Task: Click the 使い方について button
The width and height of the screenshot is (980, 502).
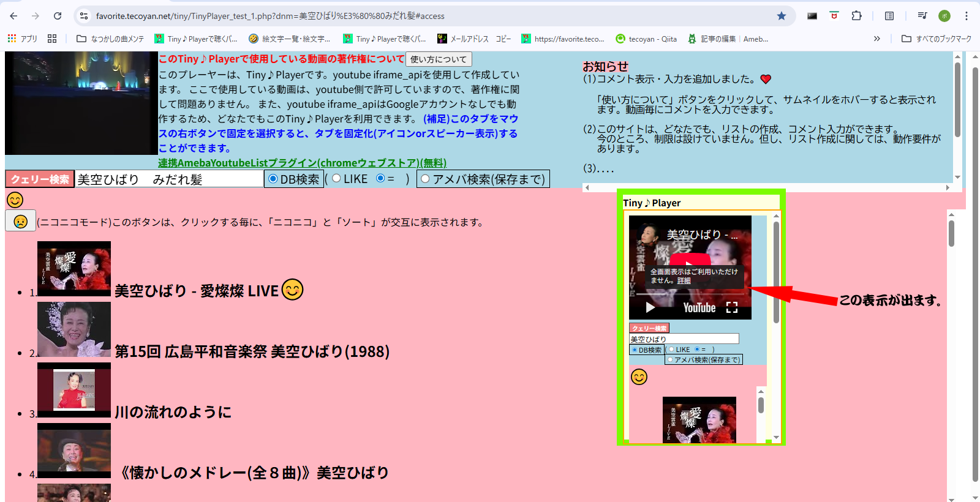Action: click(439, 59)
